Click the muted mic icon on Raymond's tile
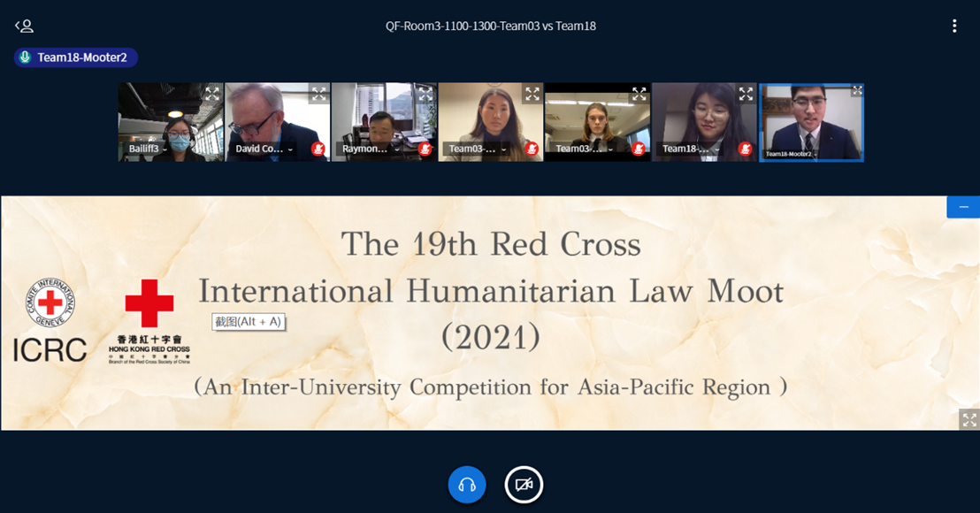 tap(425, 149)
